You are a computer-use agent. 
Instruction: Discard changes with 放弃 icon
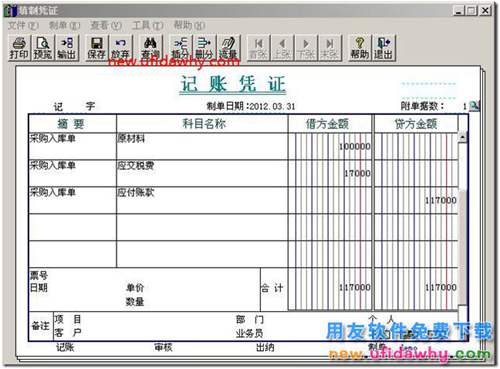point(120,48)
